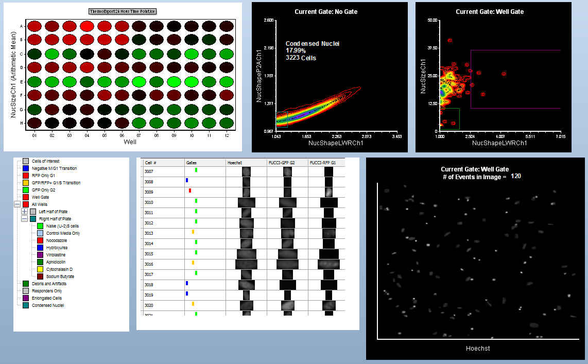Click the yellow Cytochalasin D gate icon
The width and height of the screenshot is (588, 364).
(x=40, y=269)
